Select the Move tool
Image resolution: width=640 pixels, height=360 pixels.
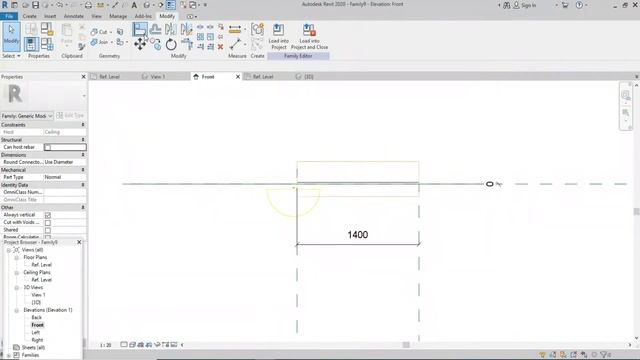pyautogui.click(x=140, y=44)
